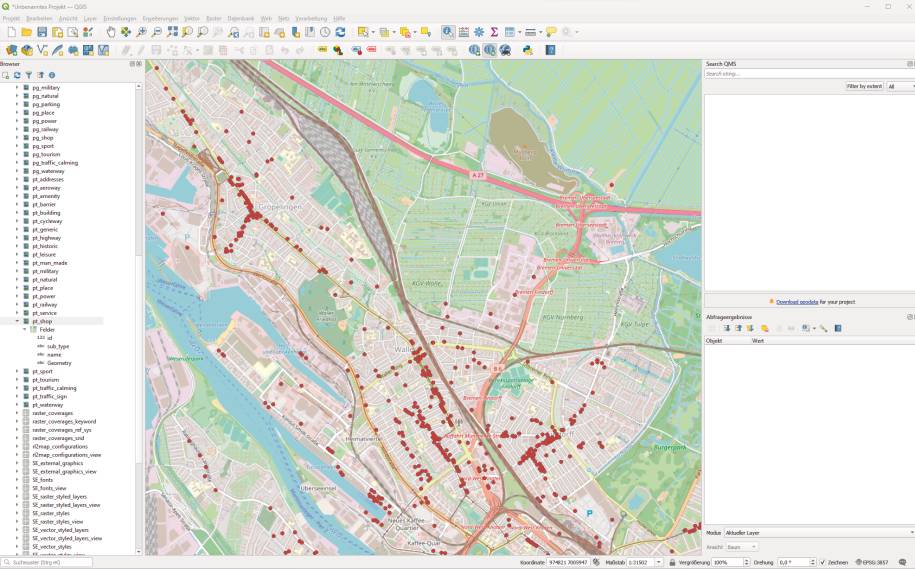The width and height of the screenshot is (915, 569).
Task: Expand the pt_amenity tree node
Action: (17, 196)
